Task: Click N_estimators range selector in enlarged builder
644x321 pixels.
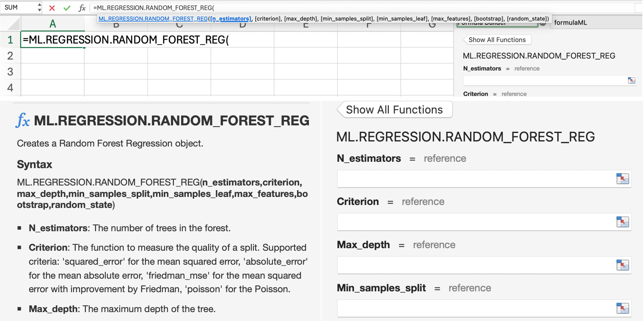Action: 622,179
